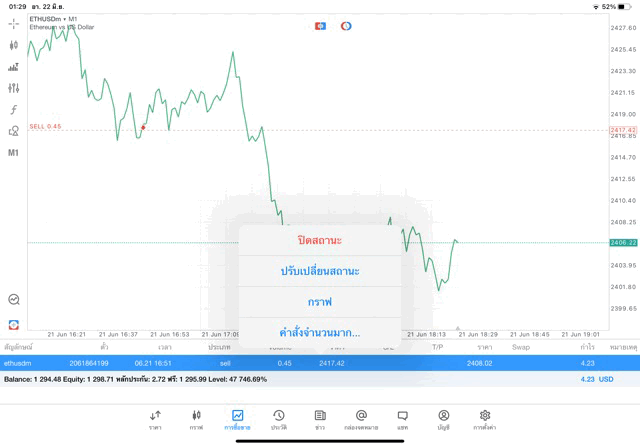Open the M1 timeframe selector
Screen dimensions: 640x447
[13, 153]
